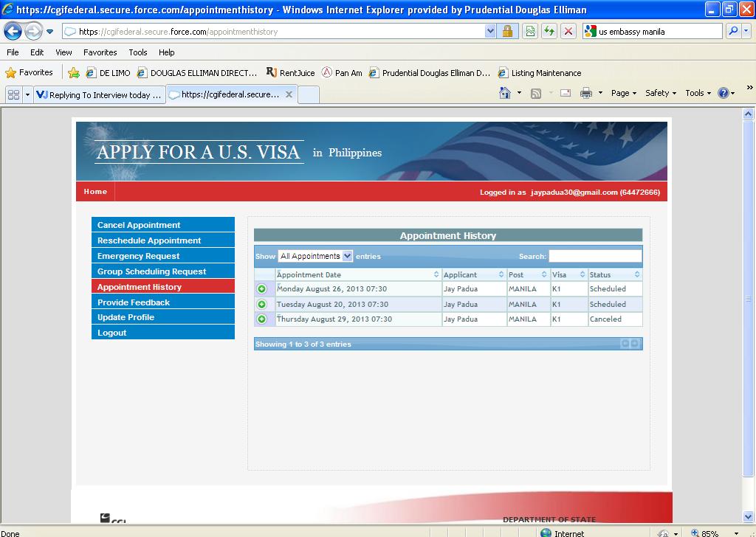Sort by Appointment Date column
The height and width of the screenshot is (537, 756).
tap(358, 274)
